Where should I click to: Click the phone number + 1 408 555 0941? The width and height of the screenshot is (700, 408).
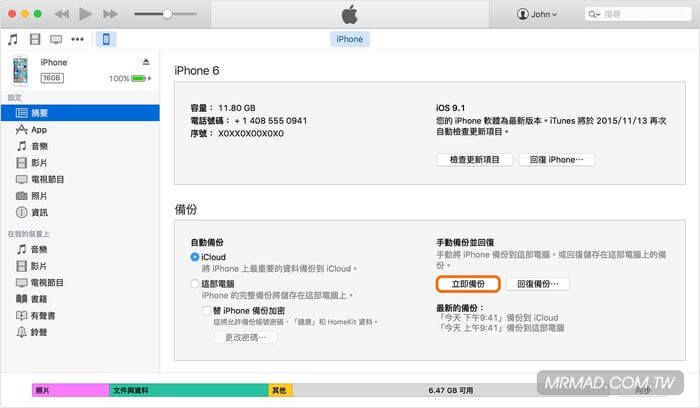[x=271, y=121]
